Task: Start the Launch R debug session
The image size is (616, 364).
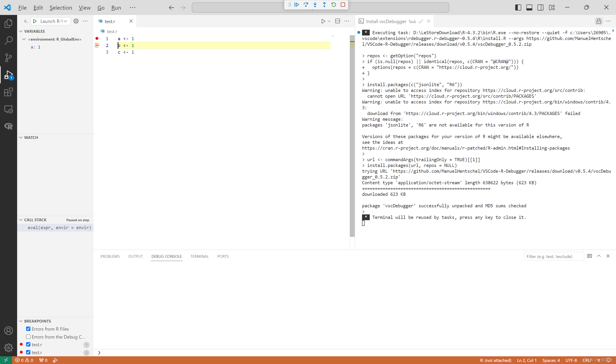Action: (x=35, y=21)
